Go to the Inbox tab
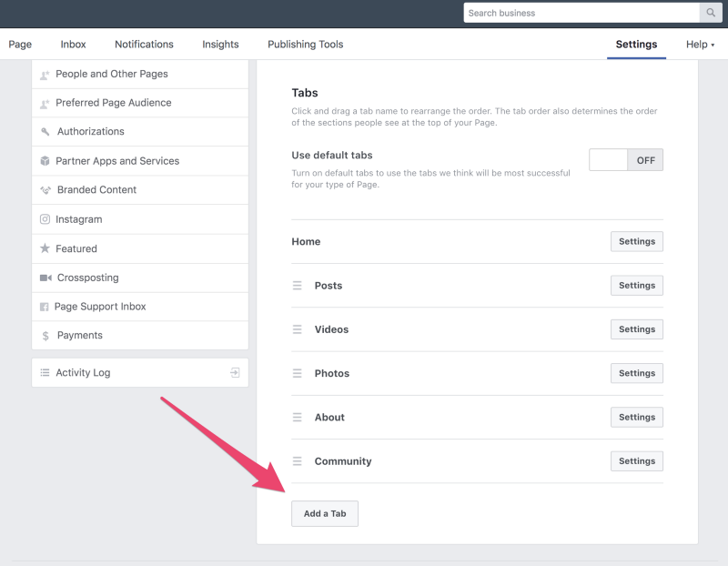 [73, 45]
